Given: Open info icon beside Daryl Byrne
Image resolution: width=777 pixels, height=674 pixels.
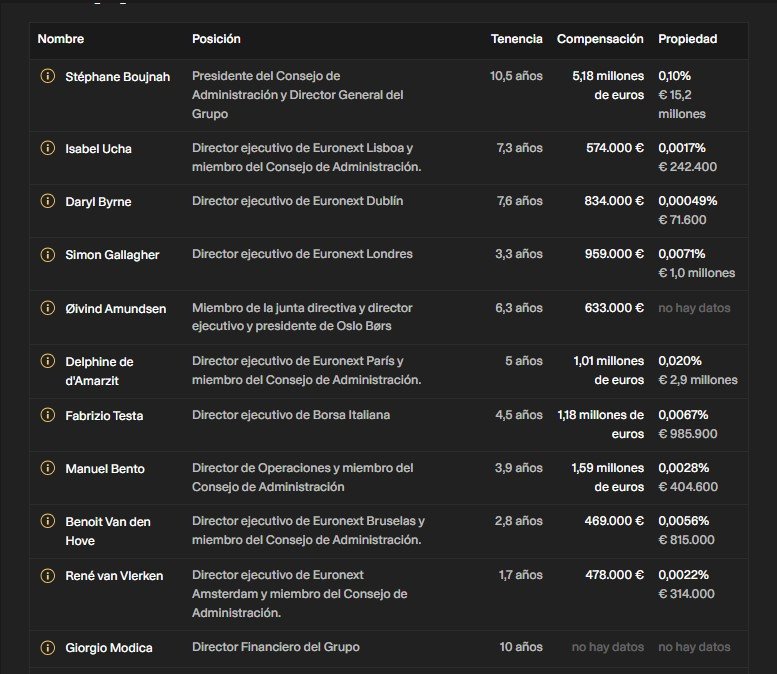Looking at the screenshot, I should [48, 201].
